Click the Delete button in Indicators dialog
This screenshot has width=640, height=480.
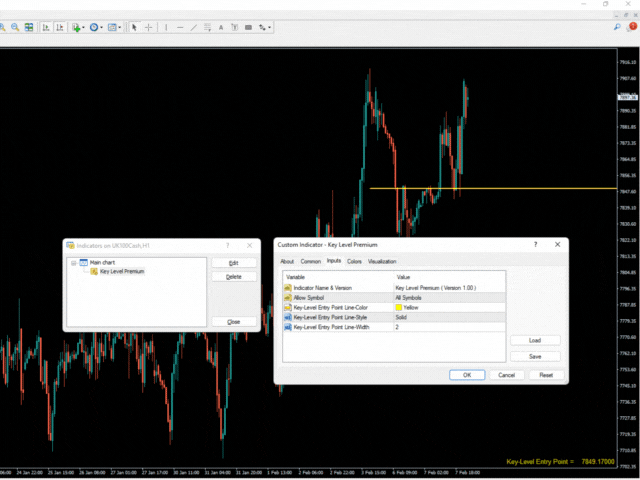(x=233, y=276)
